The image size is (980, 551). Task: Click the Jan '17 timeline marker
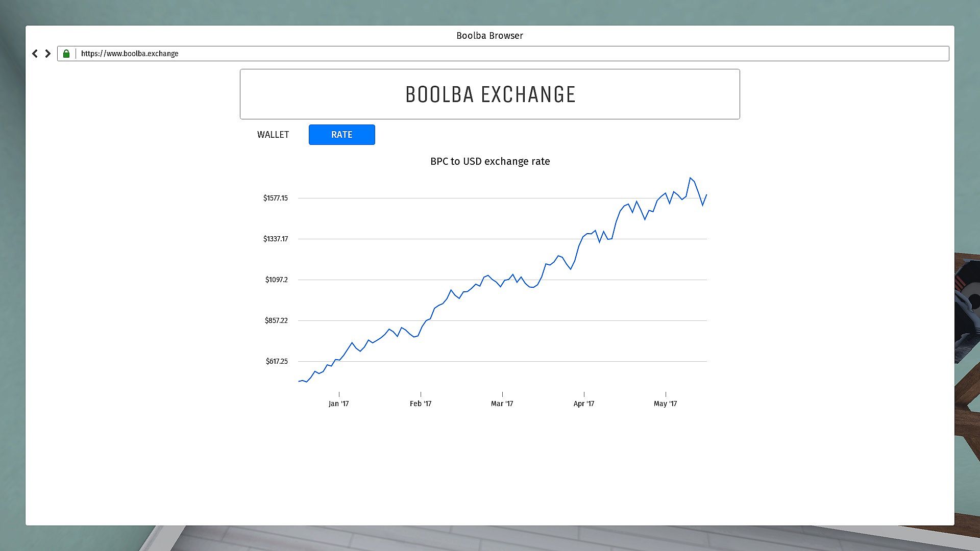coord(338,404)
